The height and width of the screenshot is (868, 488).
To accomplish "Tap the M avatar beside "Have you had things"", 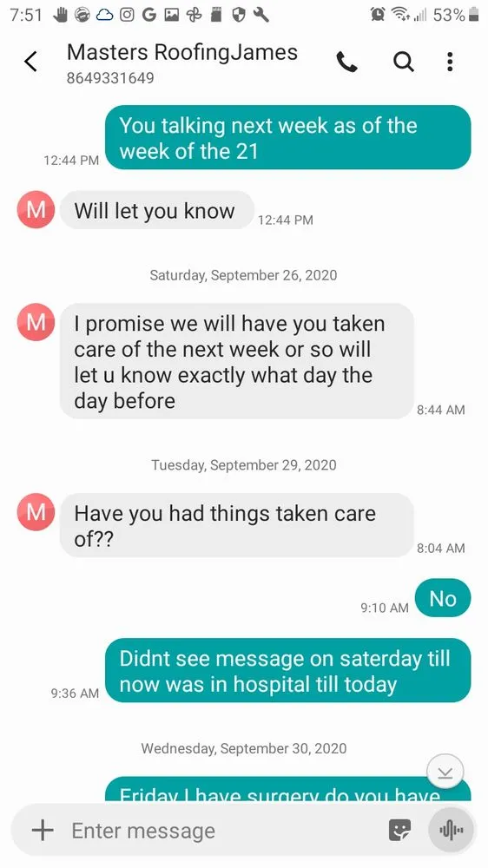I will click(36, 512).
